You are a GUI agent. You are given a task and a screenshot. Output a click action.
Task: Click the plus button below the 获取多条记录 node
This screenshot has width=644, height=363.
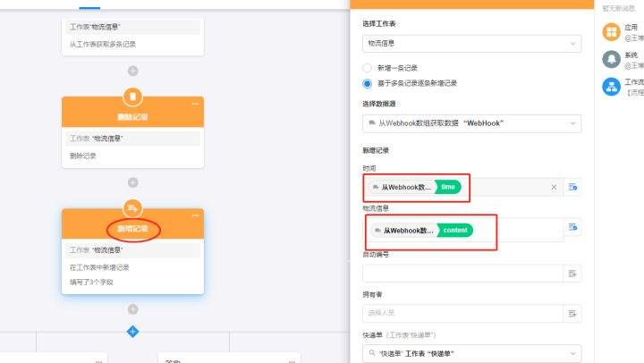(132, 71)
